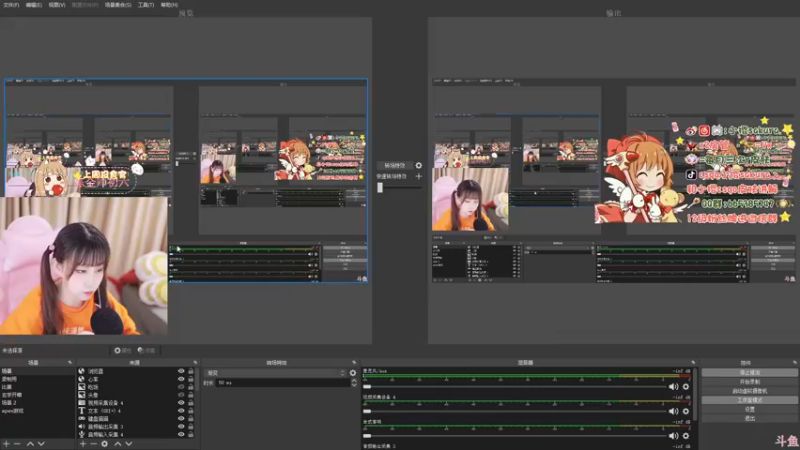Hide the 文本 (GDI+) 4 source
The height and width of the screenshot is (450, 800).
point(181,411)
